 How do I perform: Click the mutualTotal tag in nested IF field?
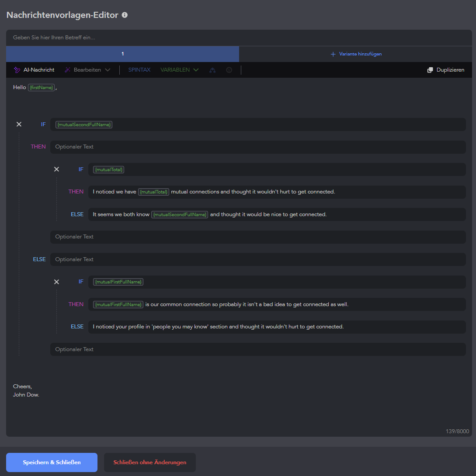(109, 169)
